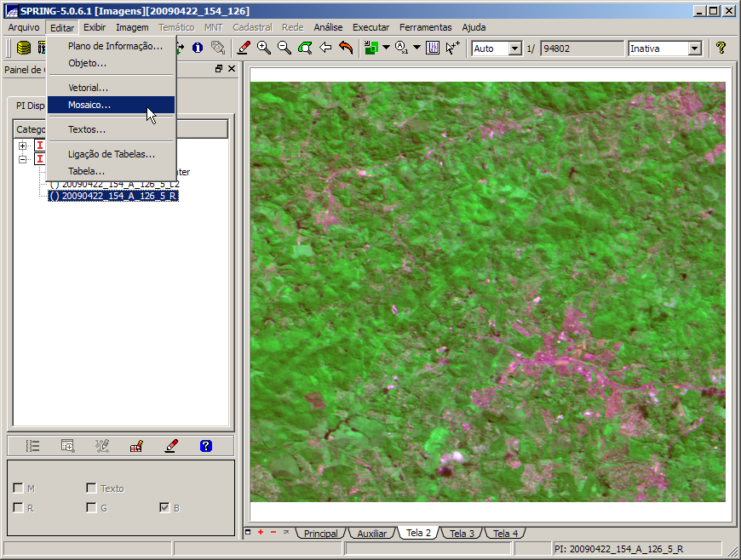Click the table edit icon in panel
Screen dimensions: 741x560
pos(136,445)
